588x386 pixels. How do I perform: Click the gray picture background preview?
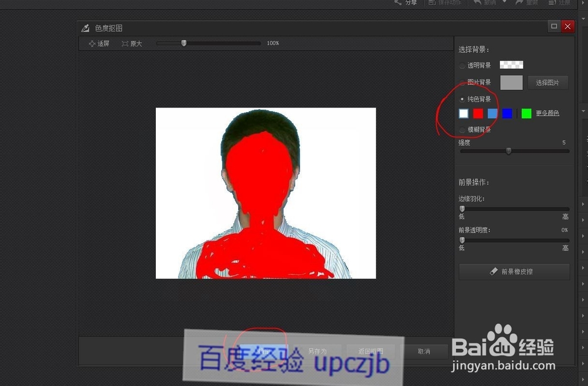click(x=512, y=82)
